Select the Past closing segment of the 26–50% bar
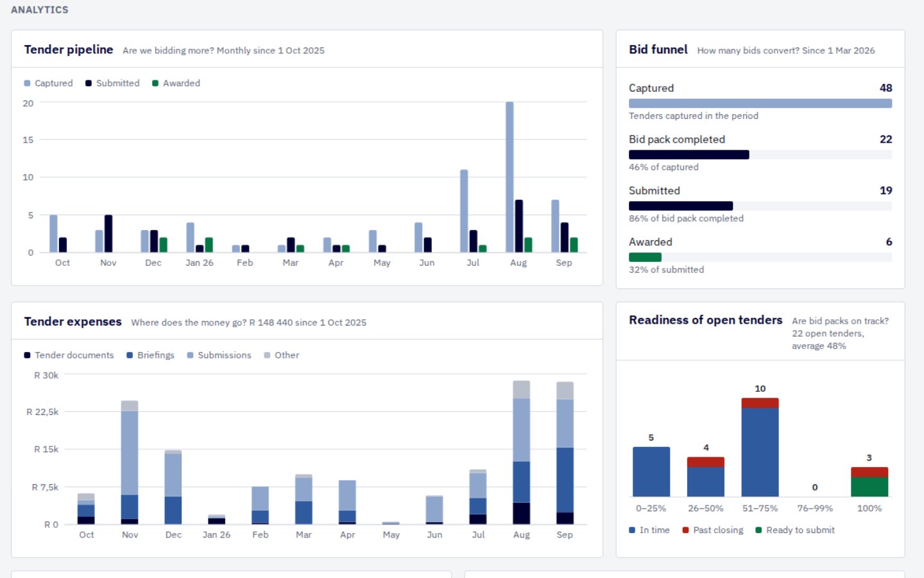This screenshot has height=578, width=924. click(706, 462)
